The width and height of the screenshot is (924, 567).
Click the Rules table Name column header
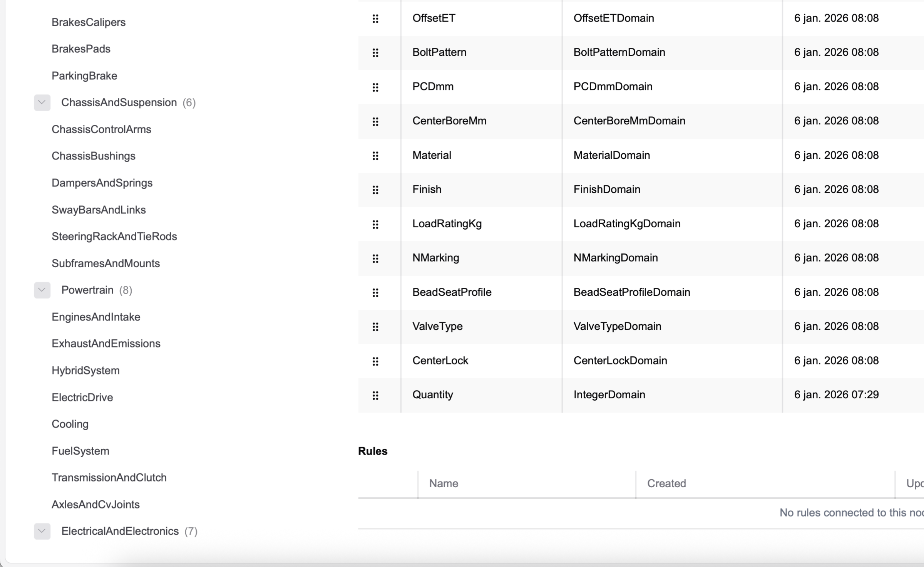point(444,483)
